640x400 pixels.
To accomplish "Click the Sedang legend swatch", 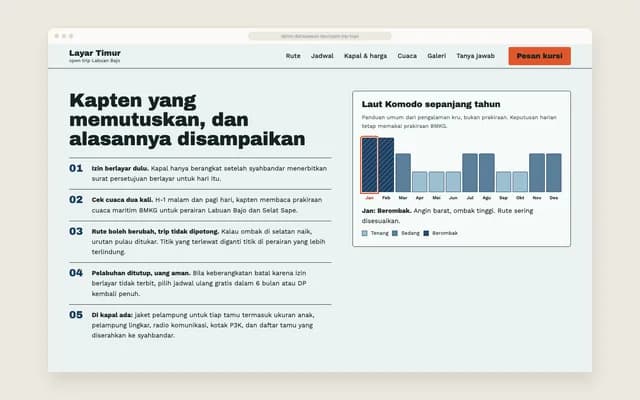I will 395,233.
